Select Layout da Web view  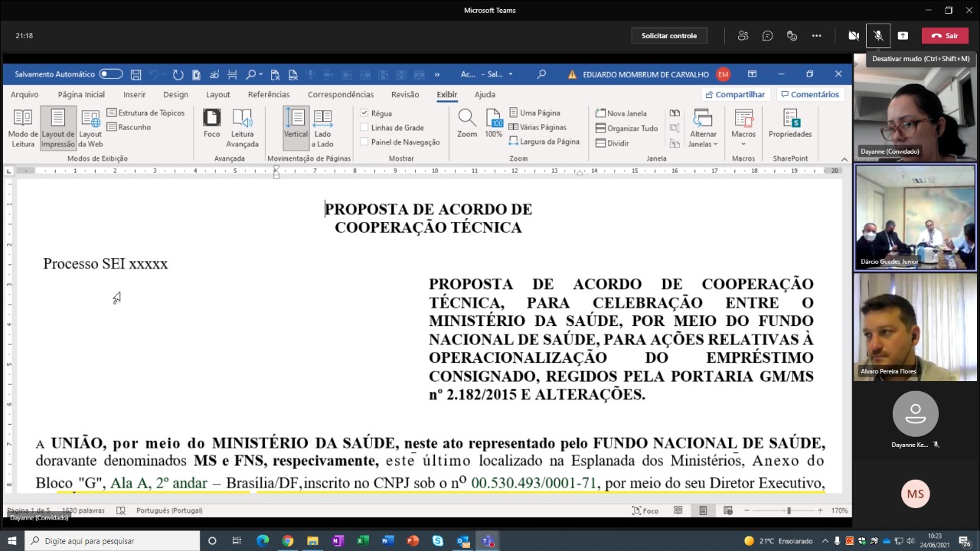[90, 128]
